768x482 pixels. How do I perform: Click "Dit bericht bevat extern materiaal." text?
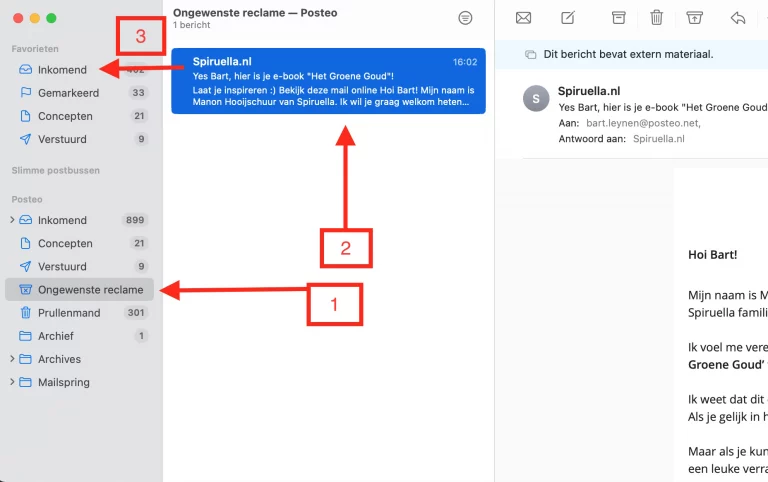pos(628,54)
